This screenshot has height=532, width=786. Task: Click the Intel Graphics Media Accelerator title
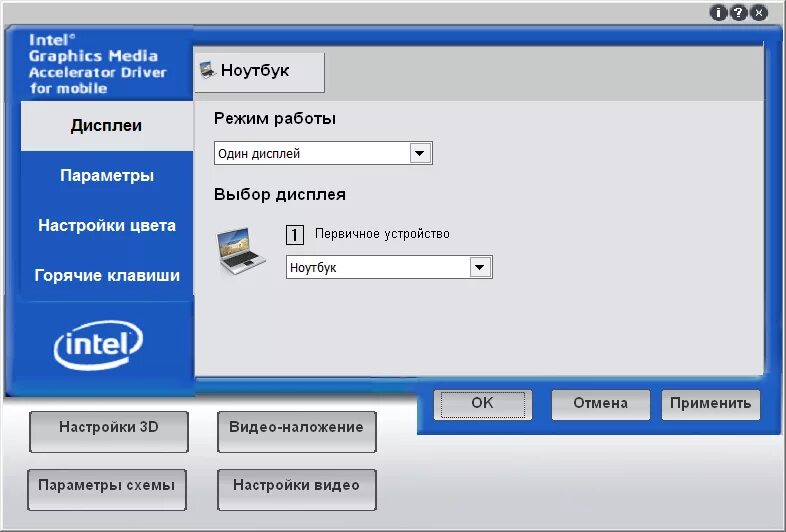click(x=97, y=64)
